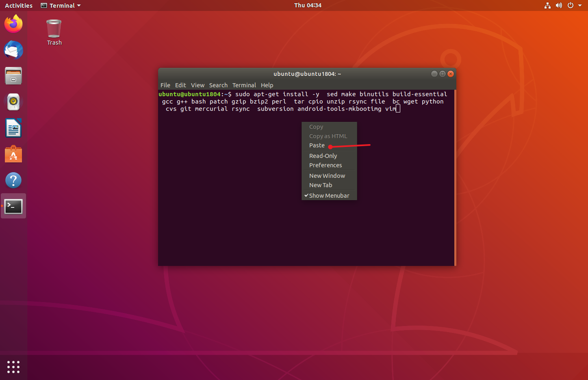Toggle Read-Only mode in context menu

tap(323, 156)
